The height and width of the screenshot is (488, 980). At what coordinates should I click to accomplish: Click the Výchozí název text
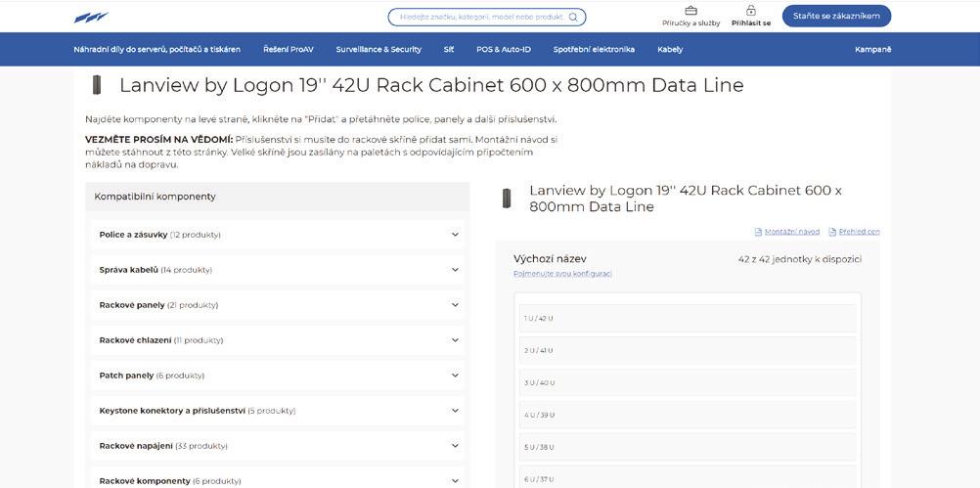click(x=550, y=259)
